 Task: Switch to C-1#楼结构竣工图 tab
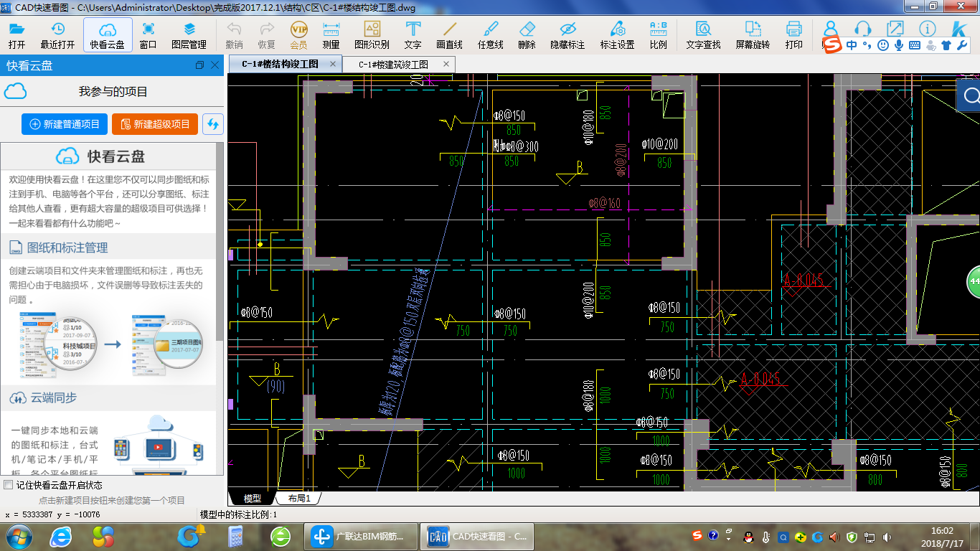pos(280,64)
